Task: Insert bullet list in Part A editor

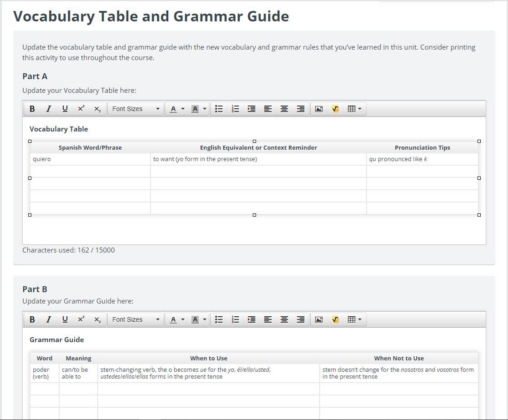Action: tap(219, 109)
